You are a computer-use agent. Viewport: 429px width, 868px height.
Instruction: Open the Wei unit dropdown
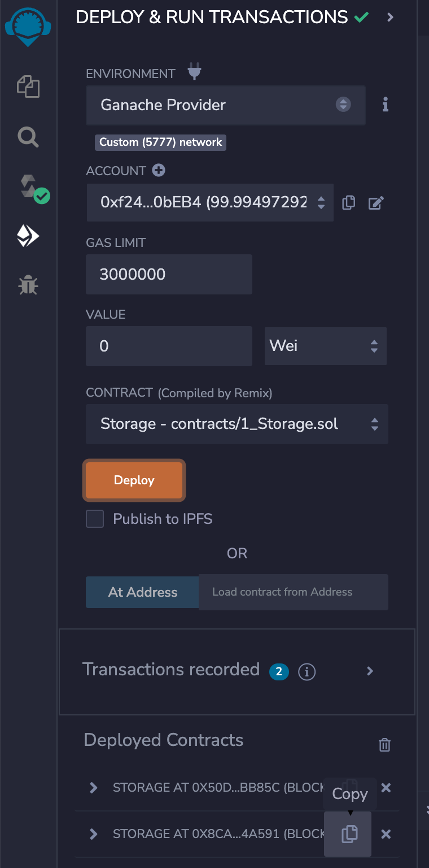point(325,346)
